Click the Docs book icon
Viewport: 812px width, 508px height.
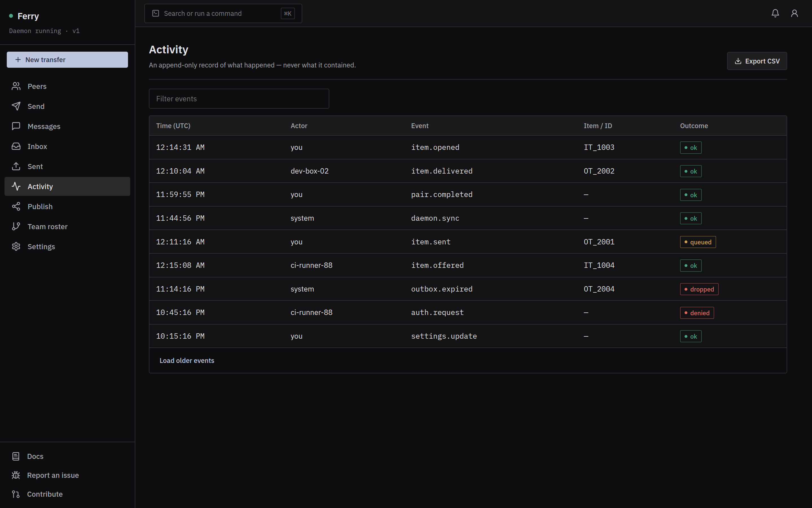tap(16, 456)
